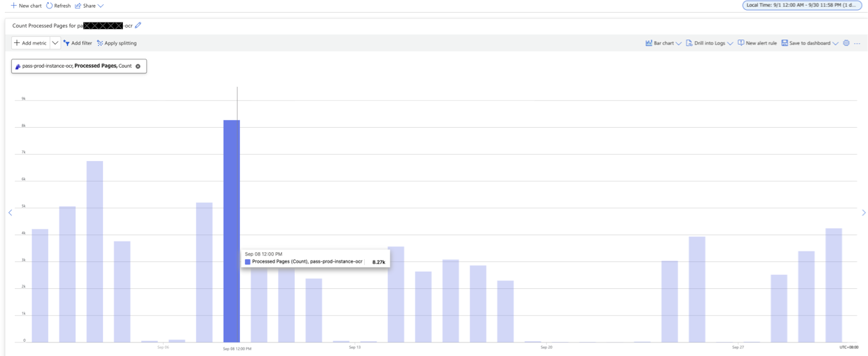Edit the chart title with pencil icon
The width and height of the screenshot is (868, 356).
point(138,25)
